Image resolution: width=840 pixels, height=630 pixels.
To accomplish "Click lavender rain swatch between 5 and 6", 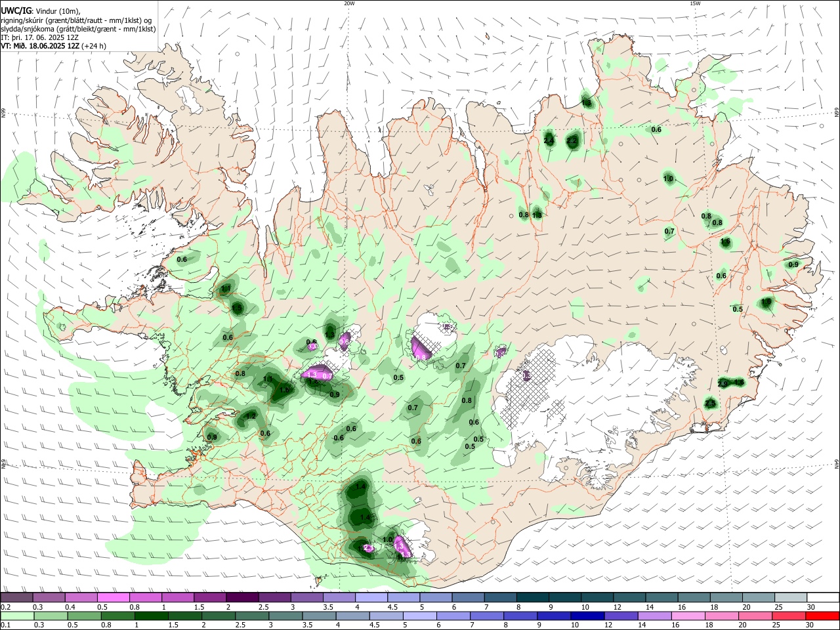I will coord(420,616).
